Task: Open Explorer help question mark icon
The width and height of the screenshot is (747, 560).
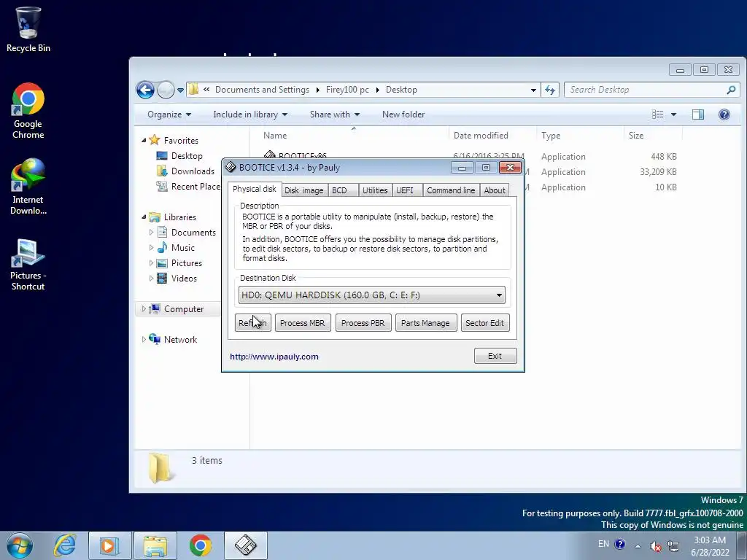Action: click(x=724, y=114)
